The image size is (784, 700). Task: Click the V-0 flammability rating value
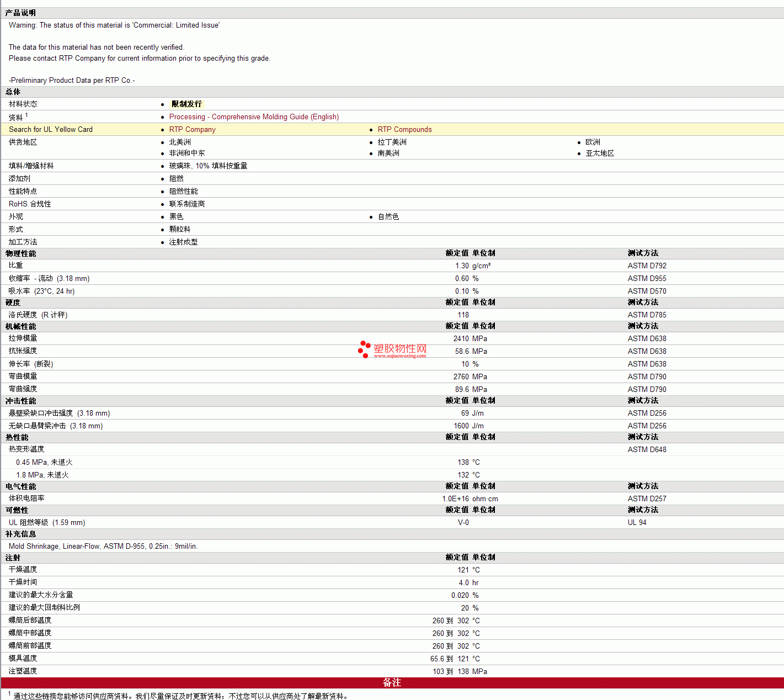463,523
